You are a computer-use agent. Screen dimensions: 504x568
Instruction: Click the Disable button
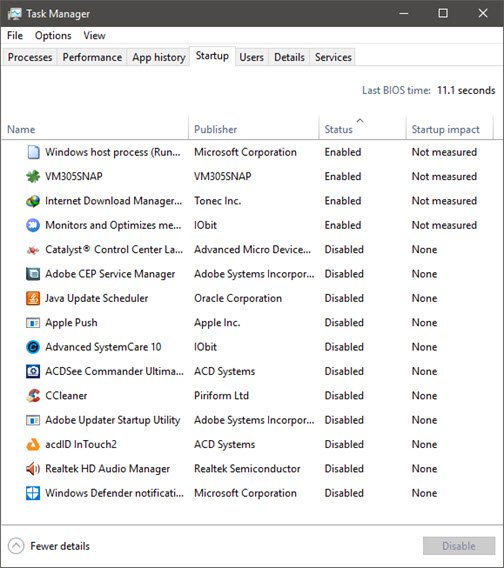click(x=459, y=546)
